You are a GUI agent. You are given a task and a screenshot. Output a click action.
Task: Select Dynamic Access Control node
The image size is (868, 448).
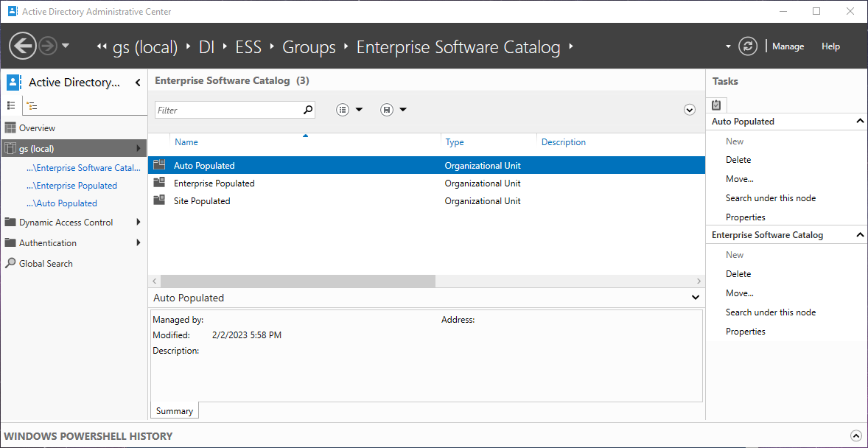coord(66,222)
